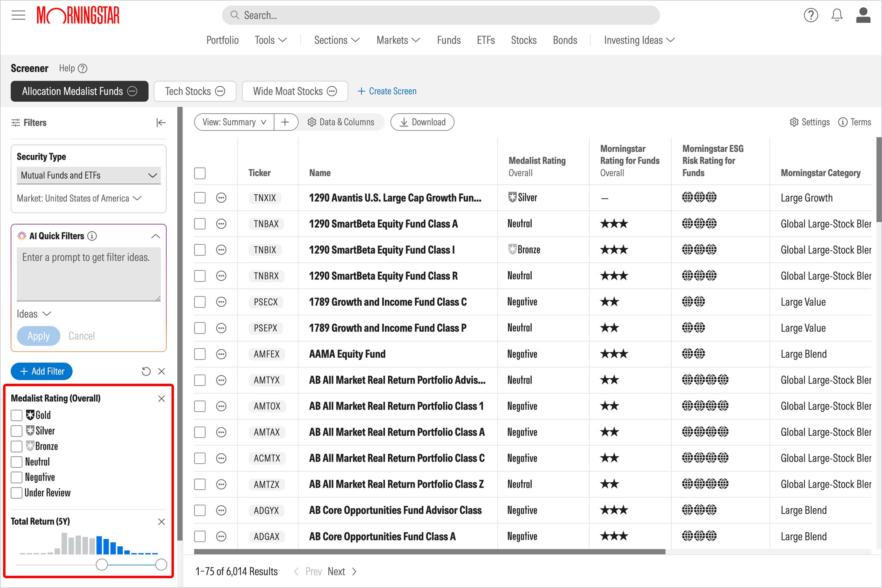Open row actions for AMFEX

coord(221,354)
